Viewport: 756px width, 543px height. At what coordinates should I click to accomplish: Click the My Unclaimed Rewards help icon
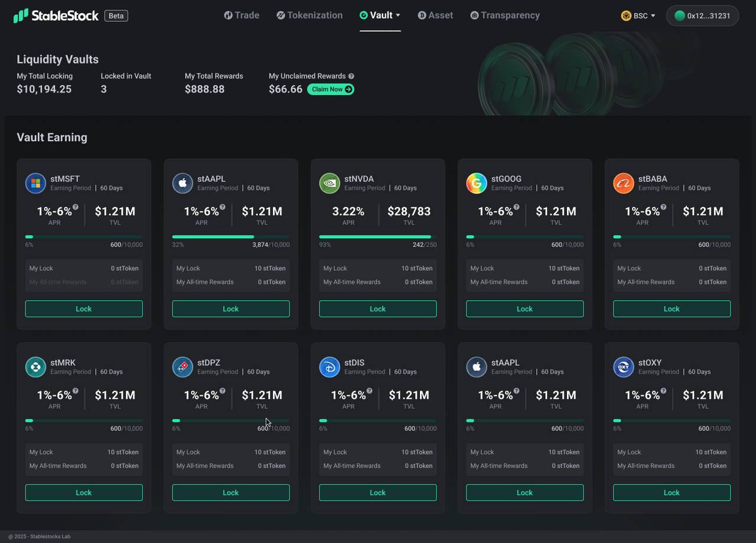351,76
